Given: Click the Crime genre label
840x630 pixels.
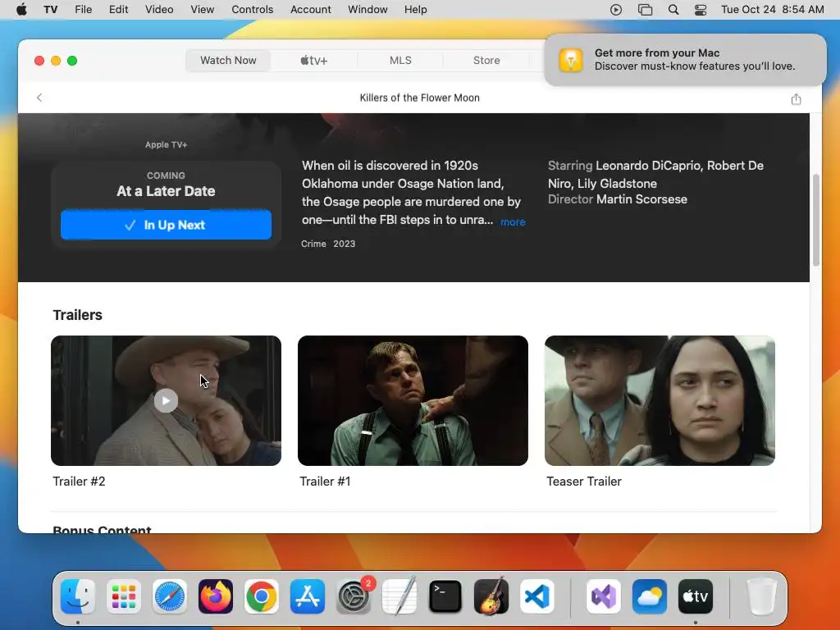Looking at the screenshot, I should pos(313,244).
